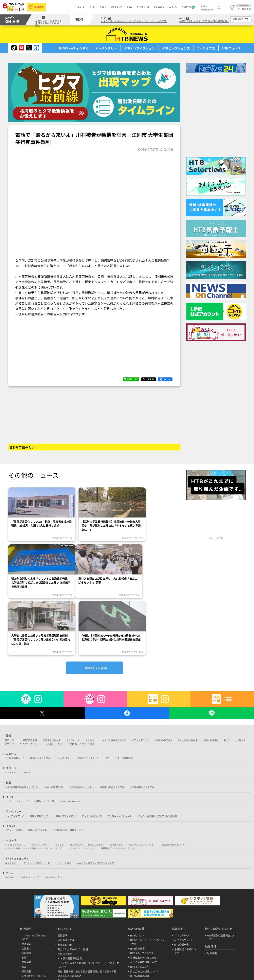254x980 pixels.
Task: Click the Facebook icon on the blue footer bar
Action: click(127, 713)
